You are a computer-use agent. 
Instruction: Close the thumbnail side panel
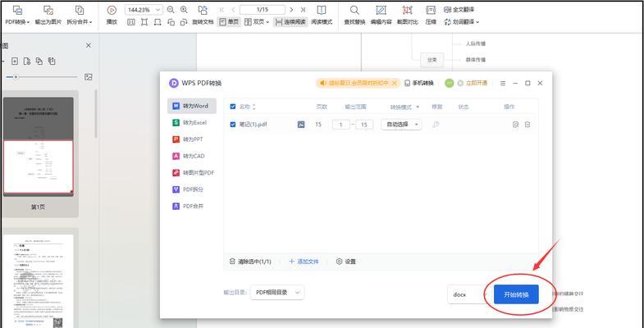(89, 45)
